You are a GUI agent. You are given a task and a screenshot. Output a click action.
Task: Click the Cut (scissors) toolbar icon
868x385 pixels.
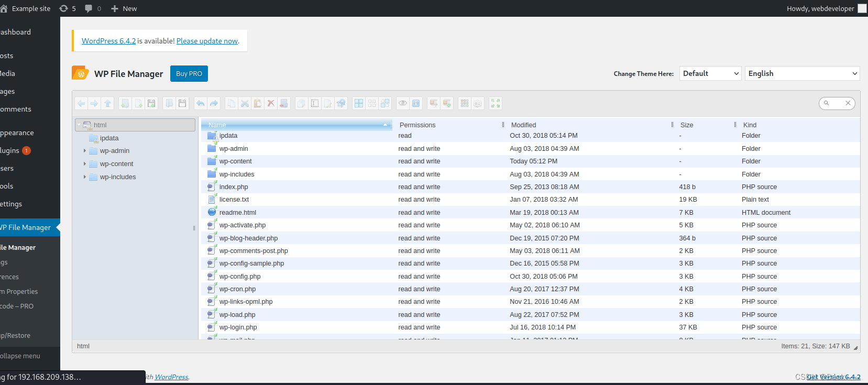tap(245, 103)
